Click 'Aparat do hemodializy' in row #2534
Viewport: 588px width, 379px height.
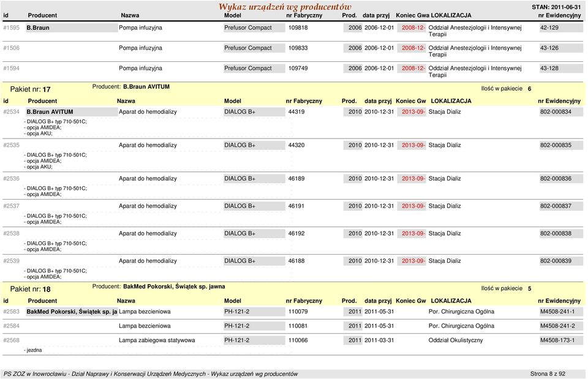pyautogui.click(x=148, y=111)
